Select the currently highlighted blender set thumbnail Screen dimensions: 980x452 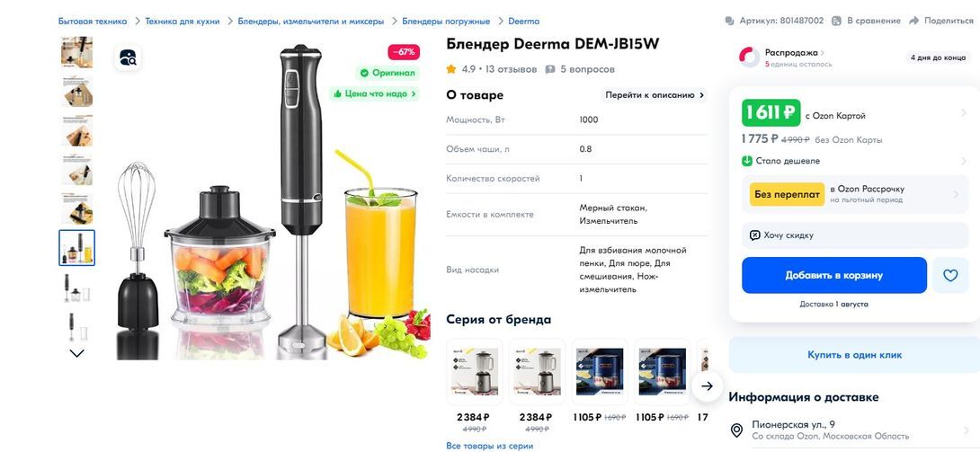[x=77, y=248]
